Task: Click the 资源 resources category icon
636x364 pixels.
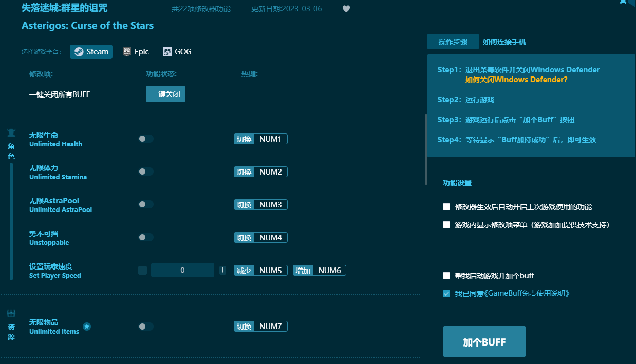Action: click(11, 313)
